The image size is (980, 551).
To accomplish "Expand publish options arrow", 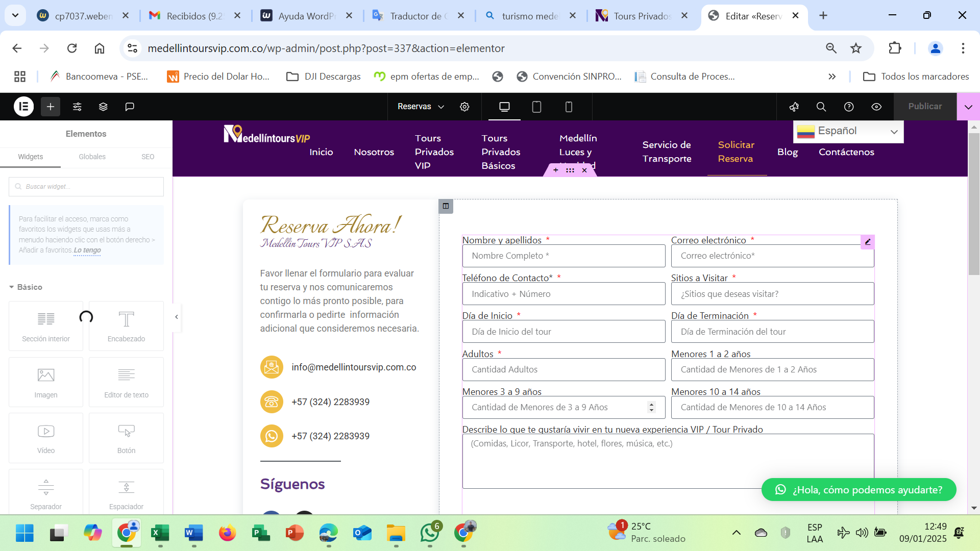I will (968, 107).
